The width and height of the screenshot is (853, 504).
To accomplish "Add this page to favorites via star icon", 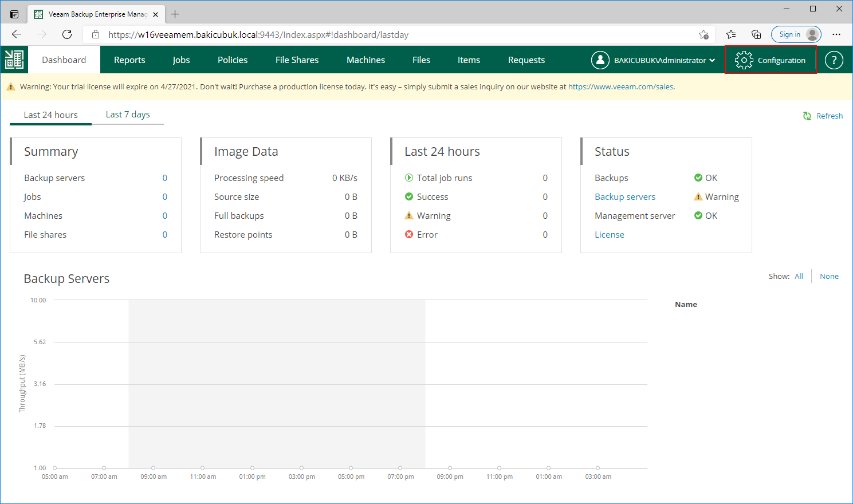I will coord(703,34).
